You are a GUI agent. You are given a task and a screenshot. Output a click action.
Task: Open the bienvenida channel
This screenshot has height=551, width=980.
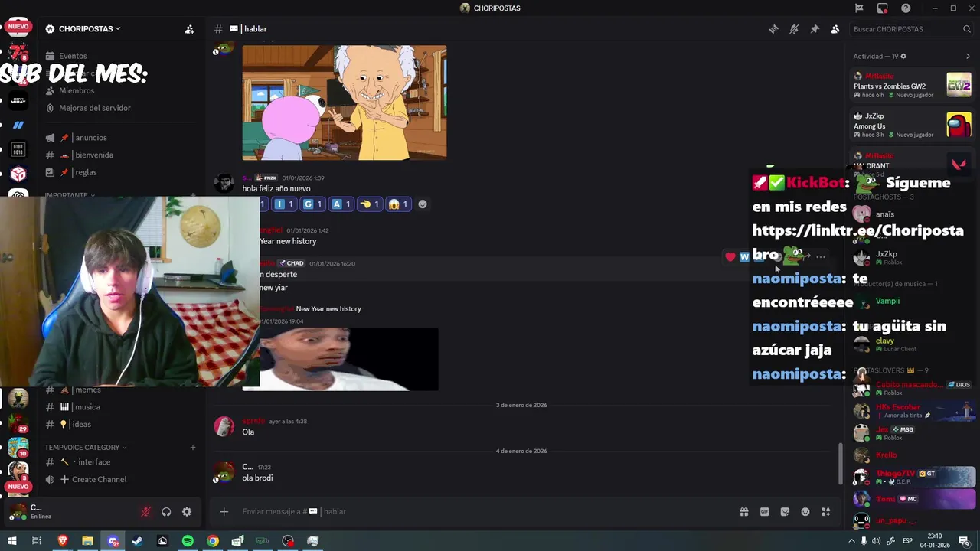coord(94,155)
